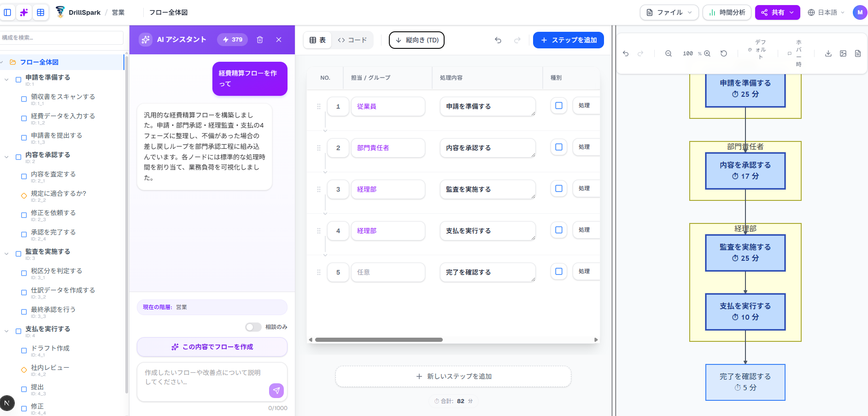Click the ステップを追加 button

(x=568, y=40)
